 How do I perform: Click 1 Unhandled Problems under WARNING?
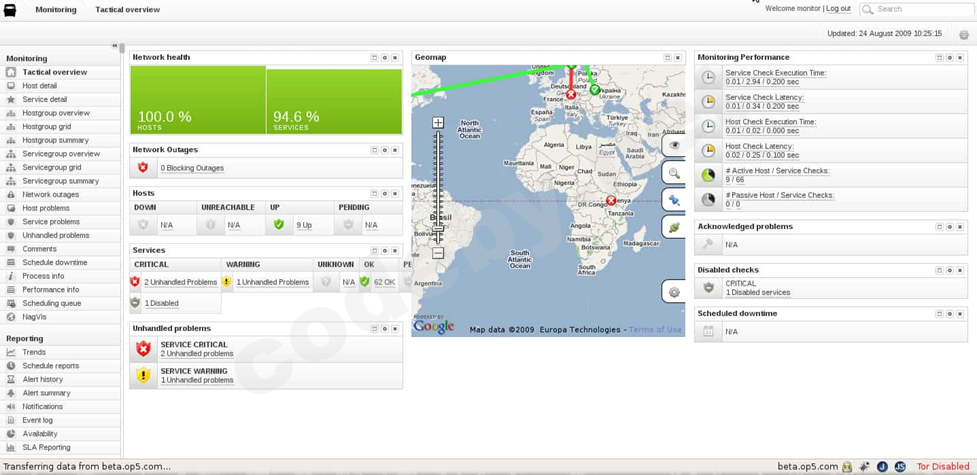click(x=272, y=282)
